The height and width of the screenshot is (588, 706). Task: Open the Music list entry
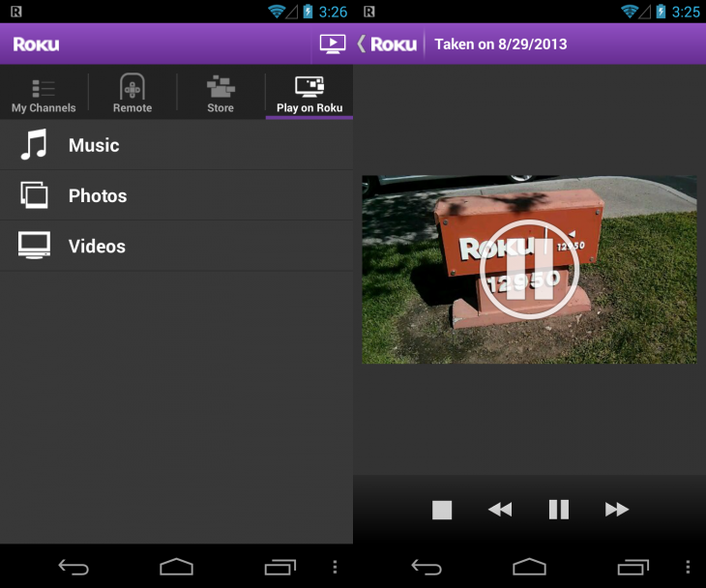(94, 145)
